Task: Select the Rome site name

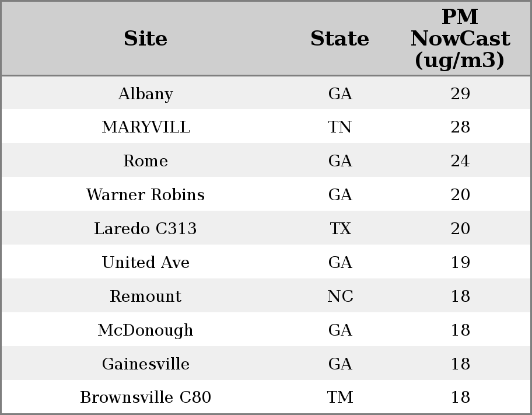Action: 146,161
